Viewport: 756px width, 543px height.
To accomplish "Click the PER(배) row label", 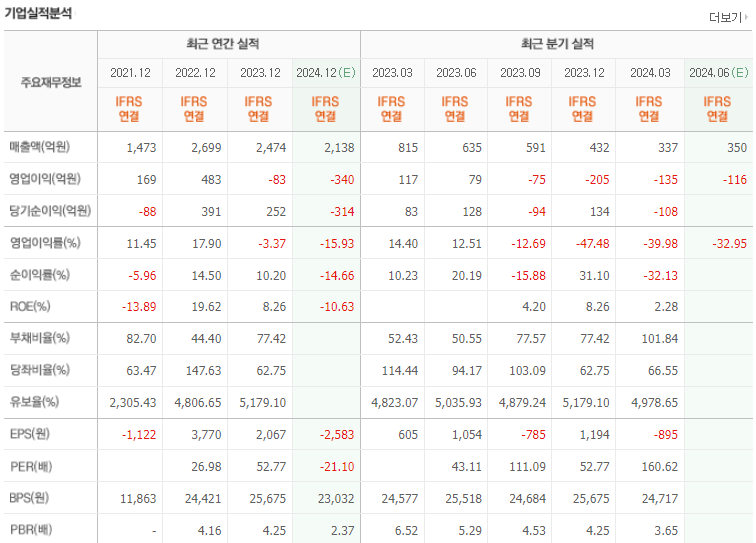I will [31, 466].
